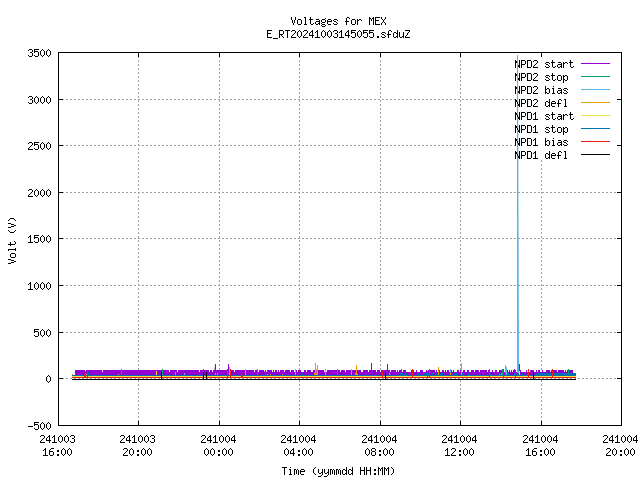Click the 'NPD2 defl' legend label
Image resolution: width=640 pixels, height=480 pixels.
coord(541,103)
